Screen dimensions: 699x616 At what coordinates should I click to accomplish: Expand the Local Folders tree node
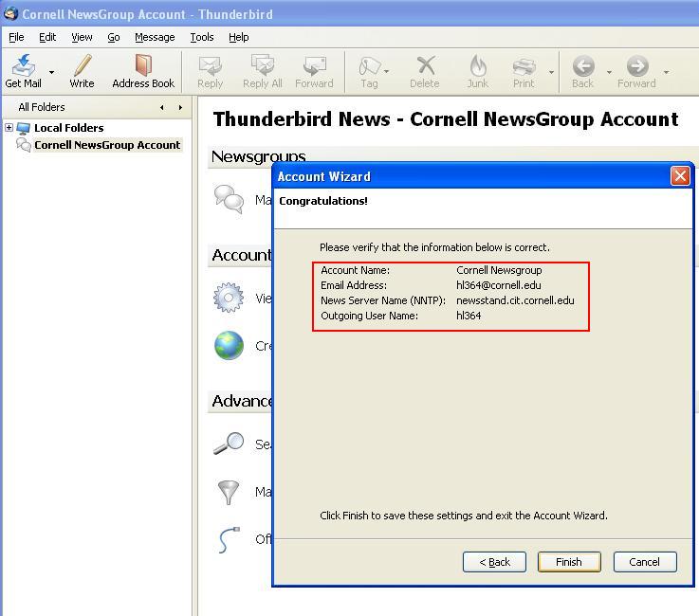coord(9,128)
